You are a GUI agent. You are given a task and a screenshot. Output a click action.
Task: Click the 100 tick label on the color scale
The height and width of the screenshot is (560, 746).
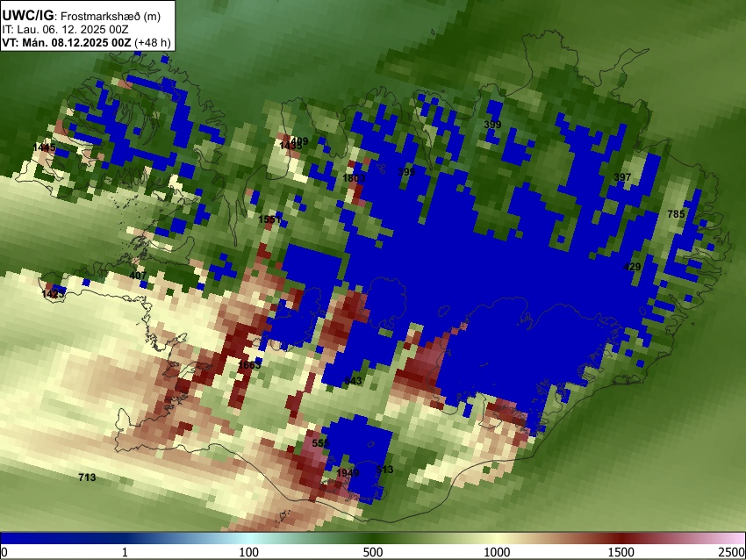(x=249, y=552)
